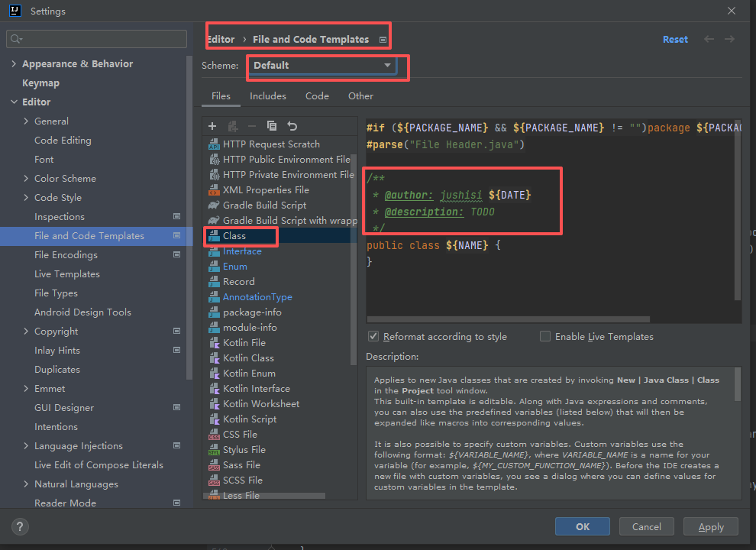The width and height of the screenshot is (756, 550).
Task: Click the SCSS File icon
Action: (214, 480)
